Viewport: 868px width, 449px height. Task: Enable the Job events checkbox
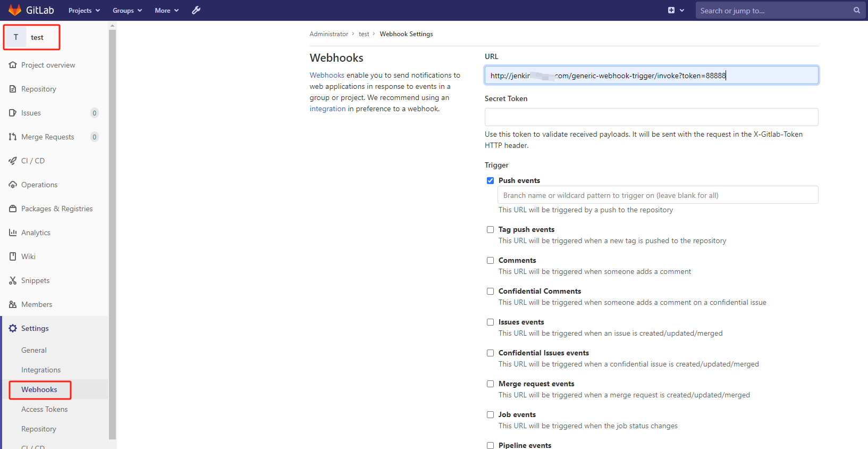tap(490, 414)
